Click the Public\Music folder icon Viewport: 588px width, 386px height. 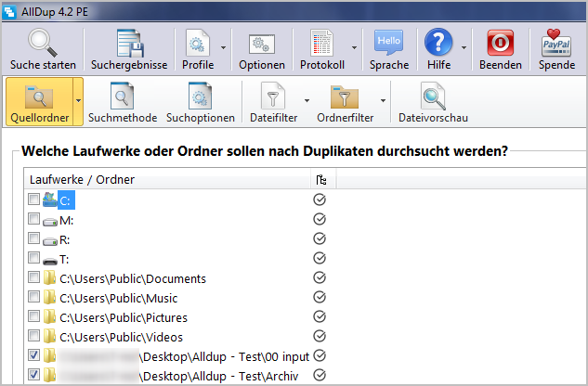click(49, 297)
